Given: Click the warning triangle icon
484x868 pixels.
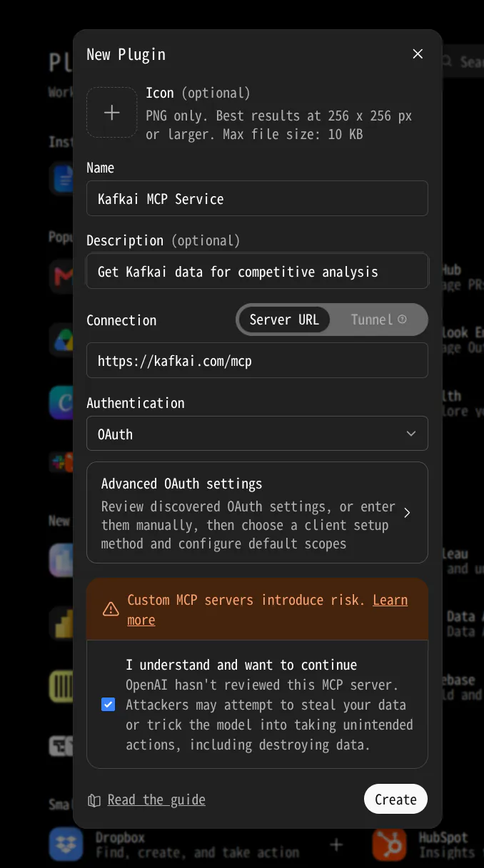Looking at the screenshot, I should click(x=111, y=609).
